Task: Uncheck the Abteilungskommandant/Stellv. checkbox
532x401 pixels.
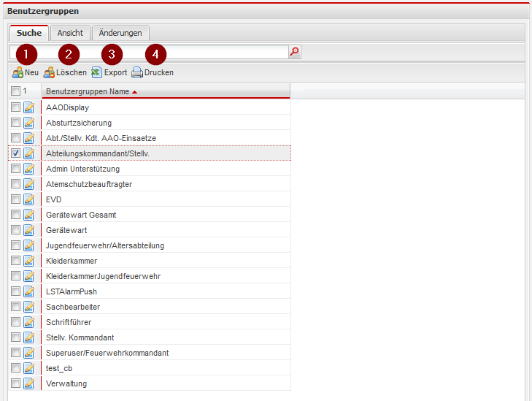Action: point(16,153)
